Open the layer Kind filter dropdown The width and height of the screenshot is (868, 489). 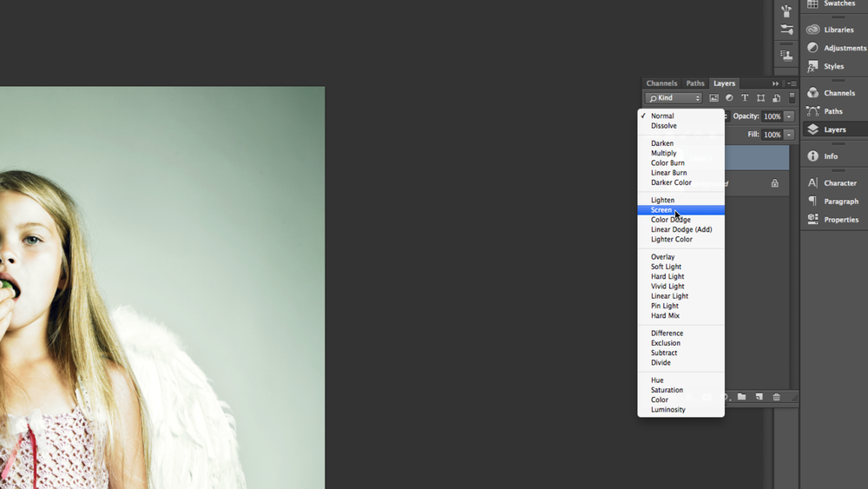(674, 98)
